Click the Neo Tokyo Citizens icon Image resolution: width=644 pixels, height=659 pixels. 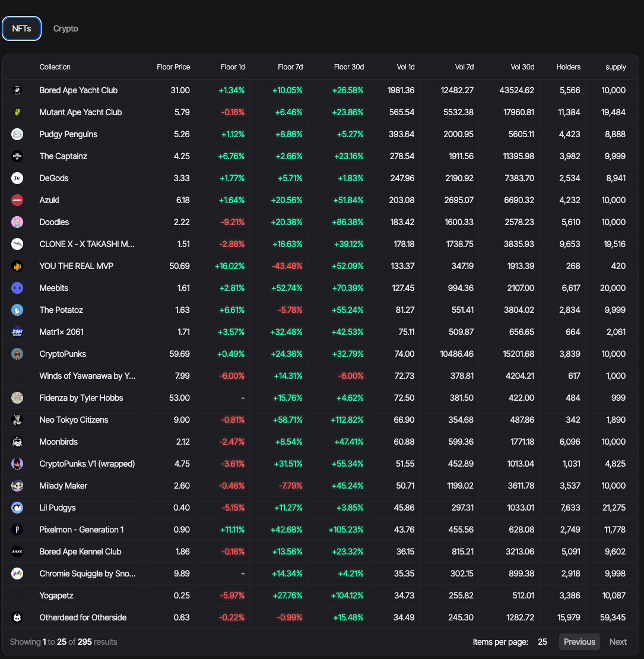point(17,420)
